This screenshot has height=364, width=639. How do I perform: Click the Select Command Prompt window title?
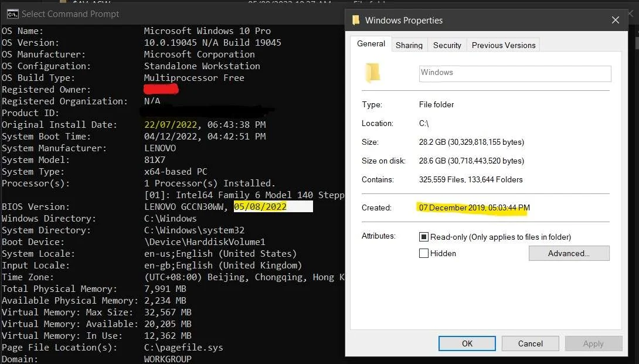(x=70, y=14)
